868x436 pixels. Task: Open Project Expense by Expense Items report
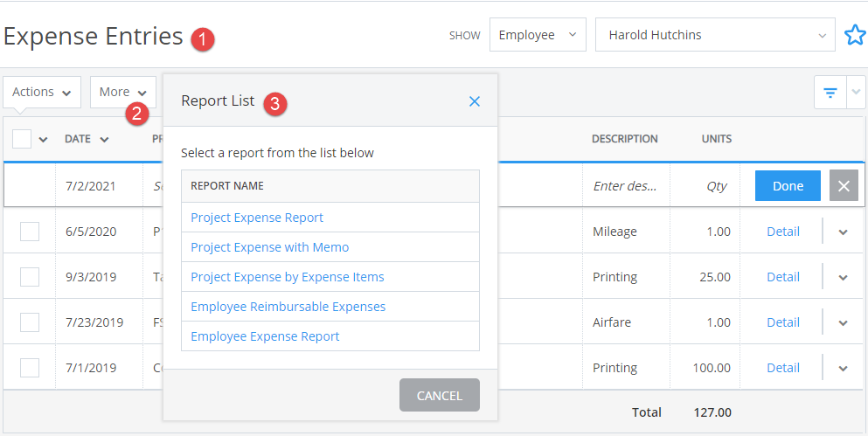(288, 277)
